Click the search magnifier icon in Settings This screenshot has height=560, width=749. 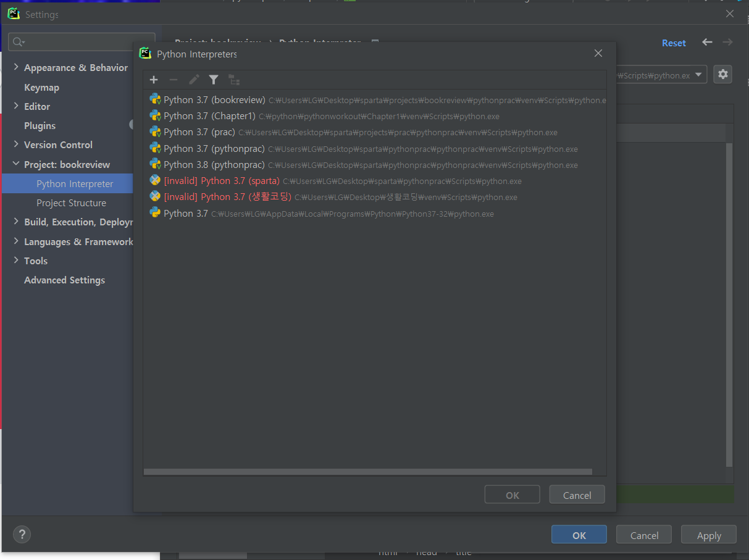point(19,42)
